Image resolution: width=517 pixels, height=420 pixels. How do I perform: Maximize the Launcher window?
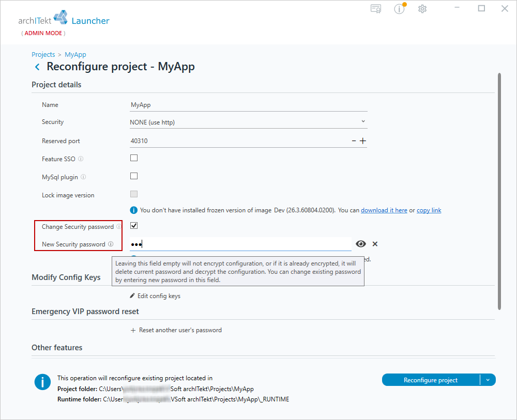point(481,8)
